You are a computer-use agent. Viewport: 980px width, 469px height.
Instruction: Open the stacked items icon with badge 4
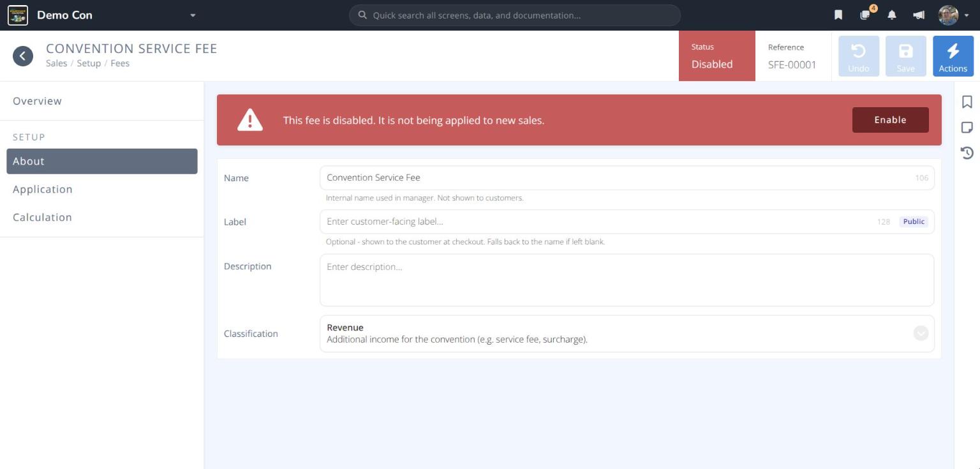pyautogui.click(x=865, y=15)
